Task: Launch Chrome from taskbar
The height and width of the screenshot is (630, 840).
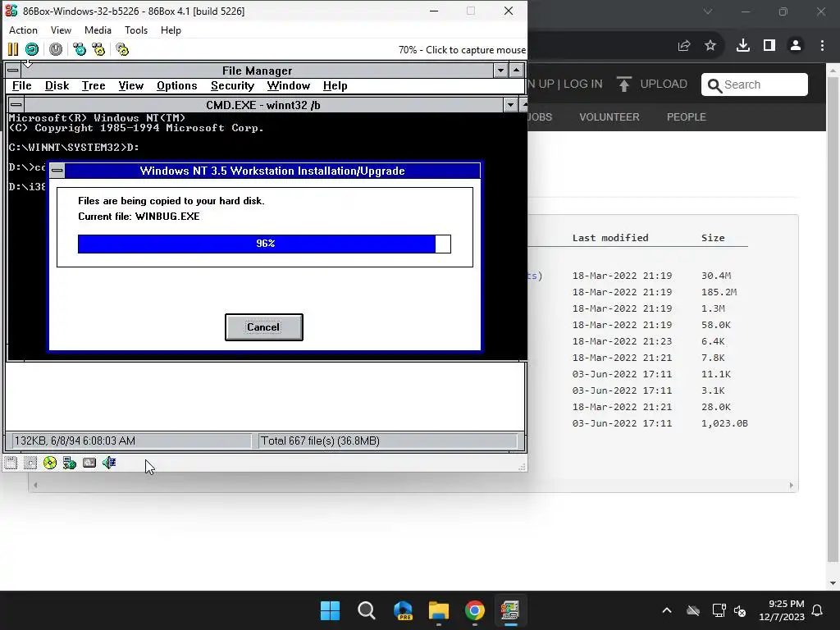Action: click(475, 610)
